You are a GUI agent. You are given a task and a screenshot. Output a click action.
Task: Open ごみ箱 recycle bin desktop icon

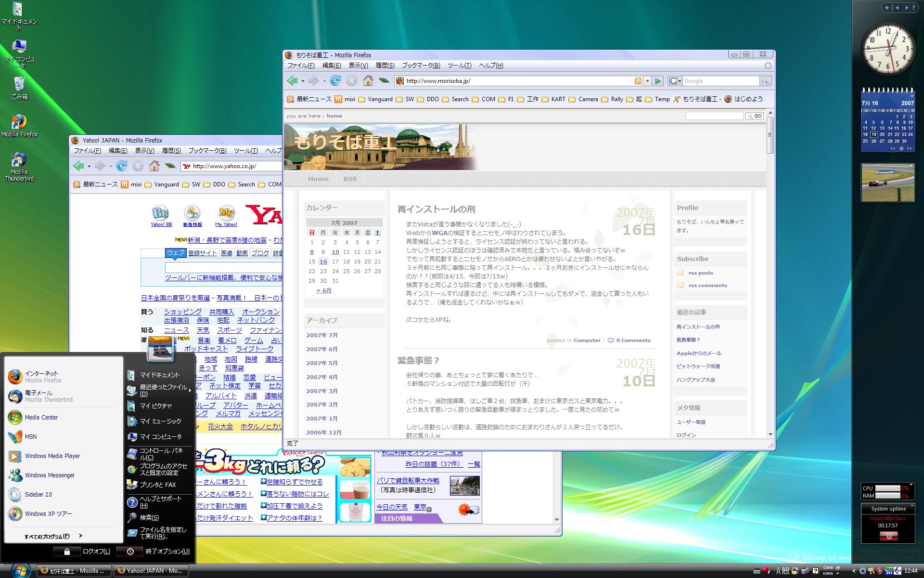tap(19, 88)
